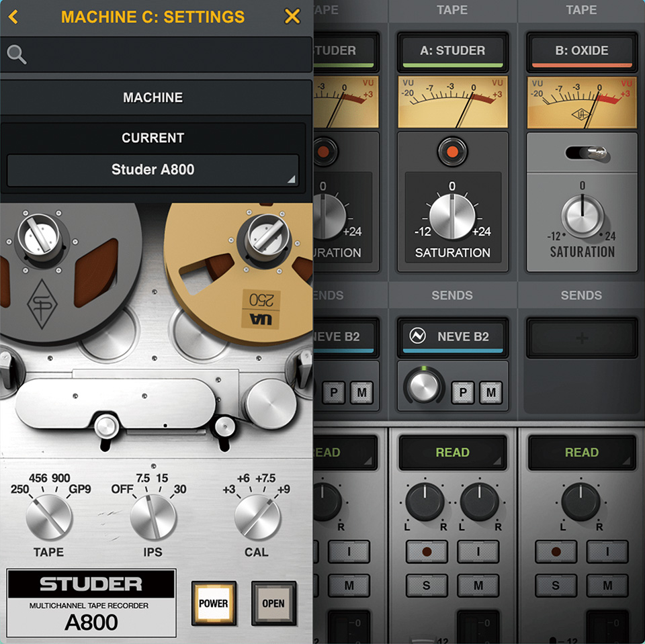Turn the pan knob on the leftmost channel

point(327,502)
